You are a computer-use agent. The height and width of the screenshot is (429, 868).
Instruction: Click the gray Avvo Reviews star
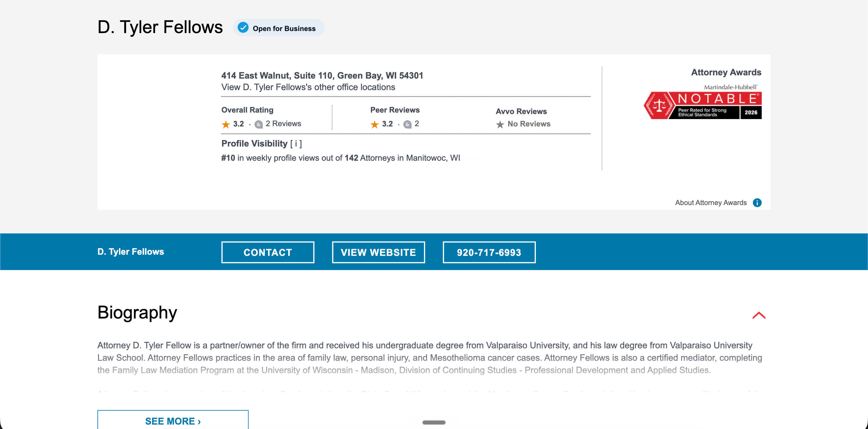click(500, 124)
